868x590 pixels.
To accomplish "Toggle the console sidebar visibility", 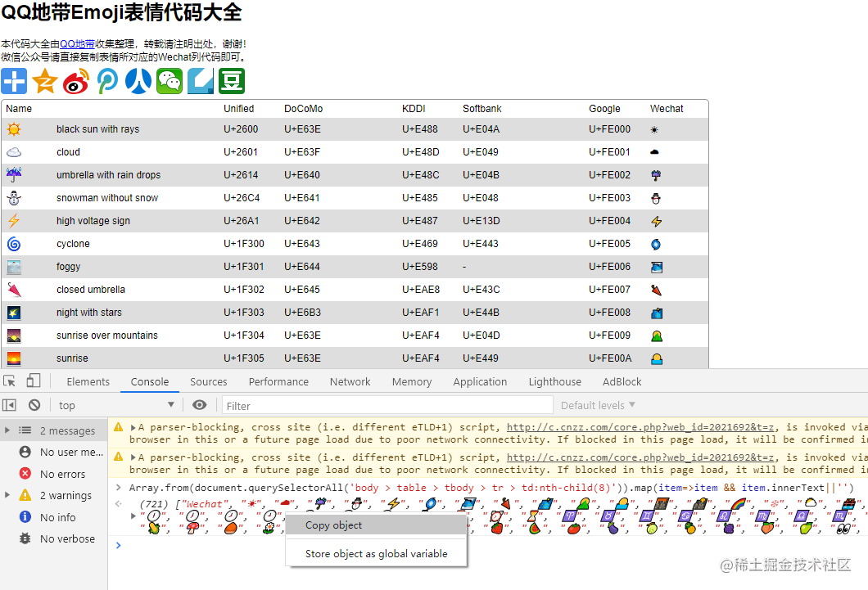I will pyautogui.click(x=9, y=405).
